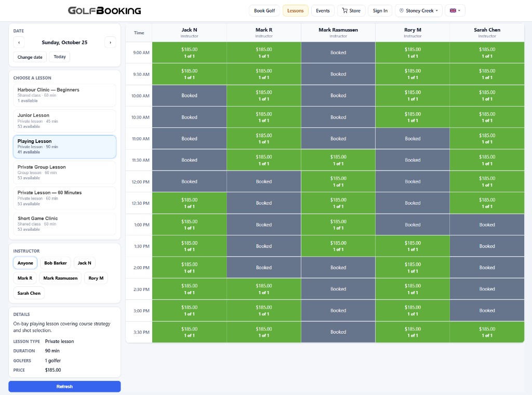This screenshot has width=532, height=395.
Task: Click Rory M 11:00 AM Booked cell
Action: click(x=413, y=138)
